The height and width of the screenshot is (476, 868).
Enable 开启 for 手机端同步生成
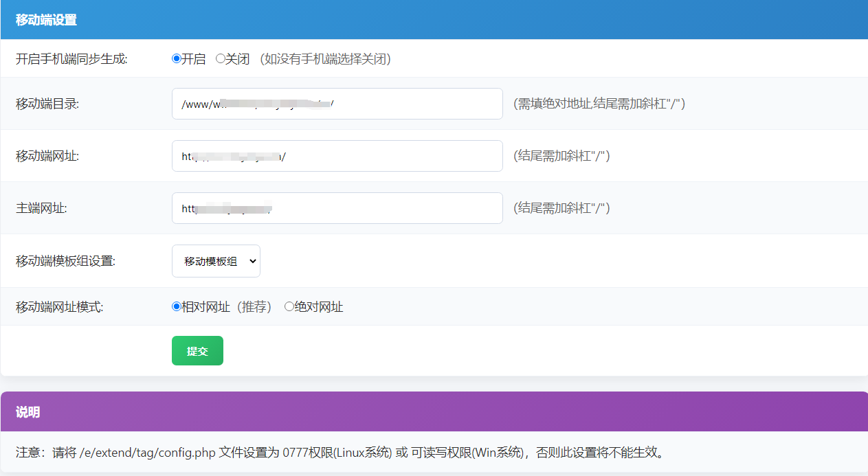coord(177,59)
